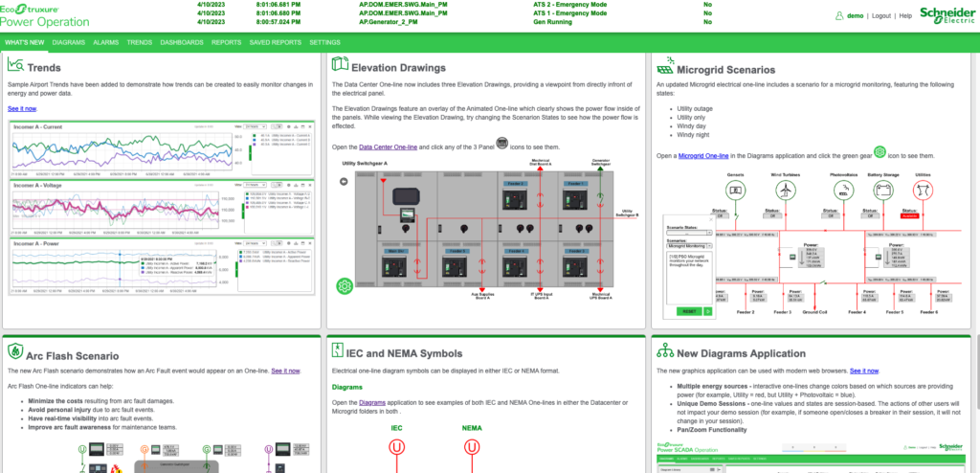The height and width of the screenshot is (473, 980).
Task: Click the Gensets icon in the microgrid diagram
Action: point(736,191)
